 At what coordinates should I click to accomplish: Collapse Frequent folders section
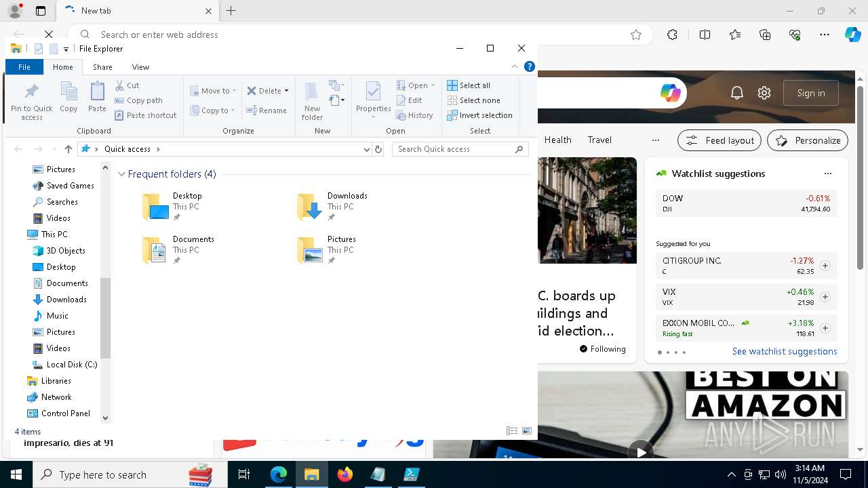[x=121, y=174]
